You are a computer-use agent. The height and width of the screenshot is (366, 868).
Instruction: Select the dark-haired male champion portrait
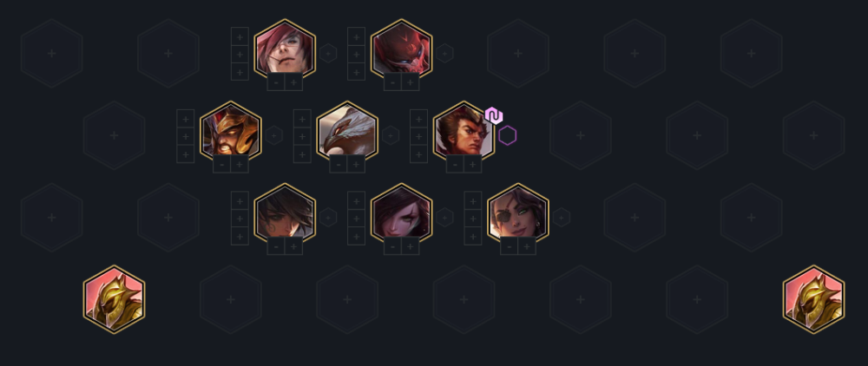285,213
